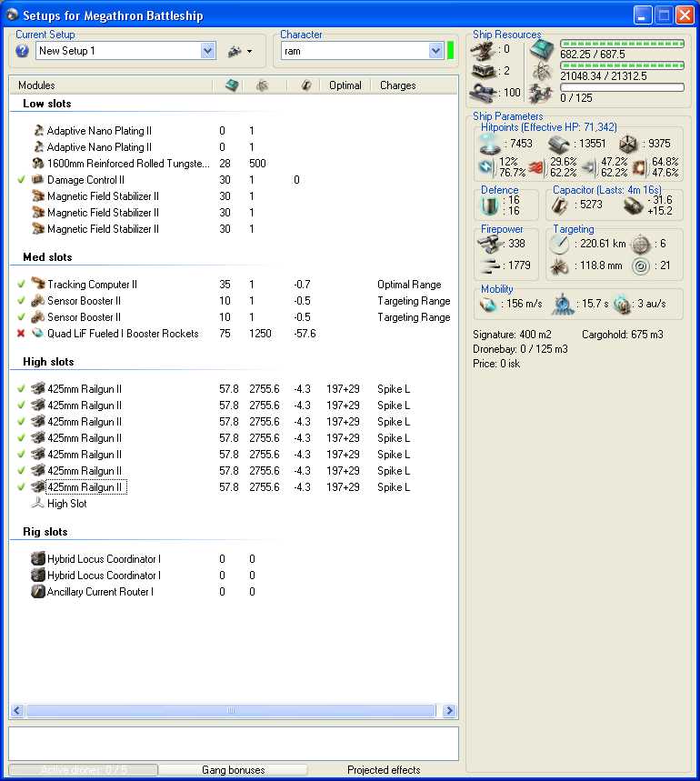This screenshot has width=700, height=781.
Task: Click the armor hitpoints icon showing 13551
Action: pyautogui.click(x=558, y=145)
